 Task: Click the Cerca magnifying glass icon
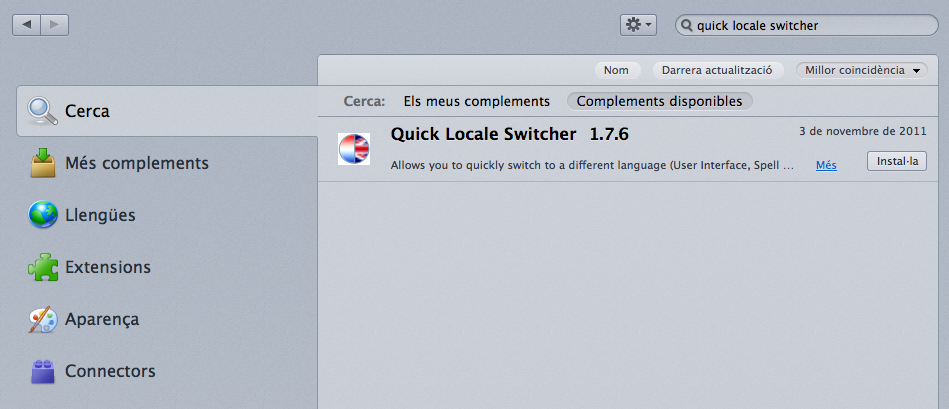42,111
